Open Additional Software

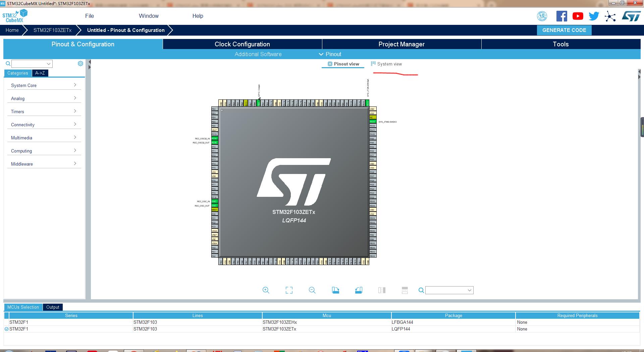pos(258,54)
